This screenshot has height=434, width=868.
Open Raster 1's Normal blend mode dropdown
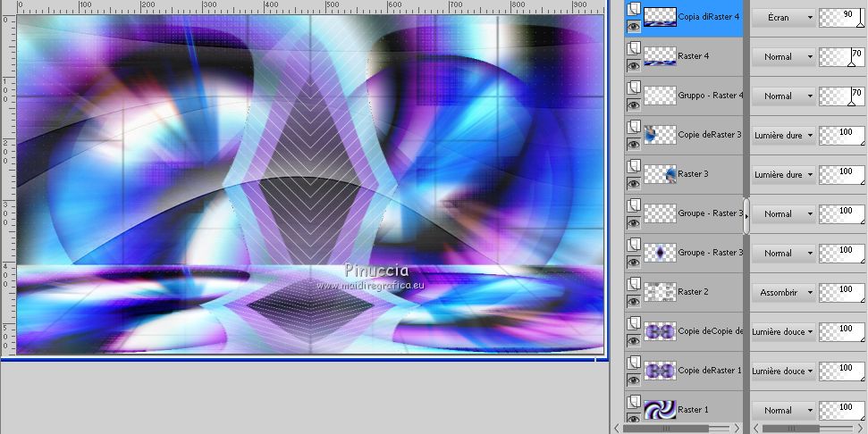(783, 410)
